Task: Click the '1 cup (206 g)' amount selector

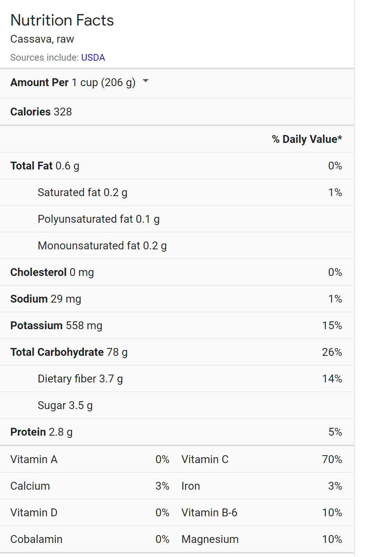Action: point(103,83)
